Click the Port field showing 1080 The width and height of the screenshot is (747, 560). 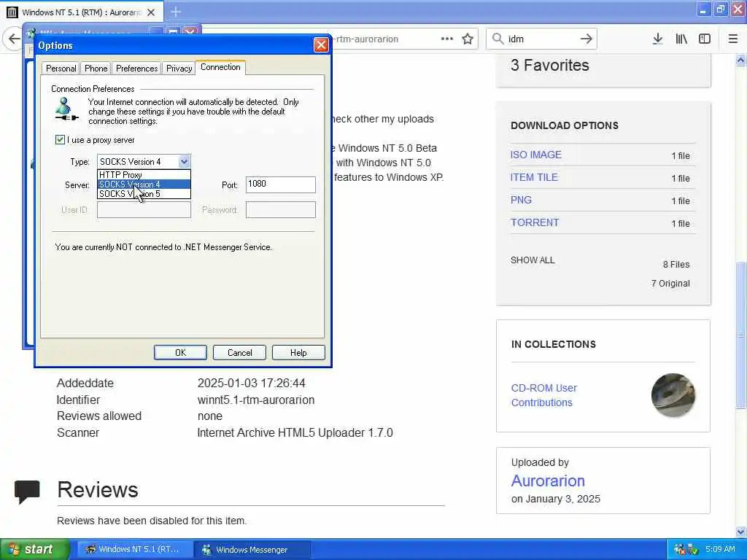[281, 184]
